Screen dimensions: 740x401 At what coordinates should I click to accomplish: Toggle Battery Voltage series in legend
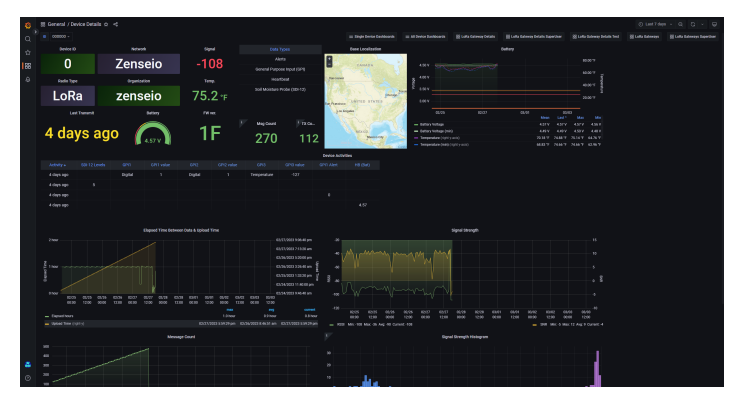pyautogui.click(x=433, y=125)
